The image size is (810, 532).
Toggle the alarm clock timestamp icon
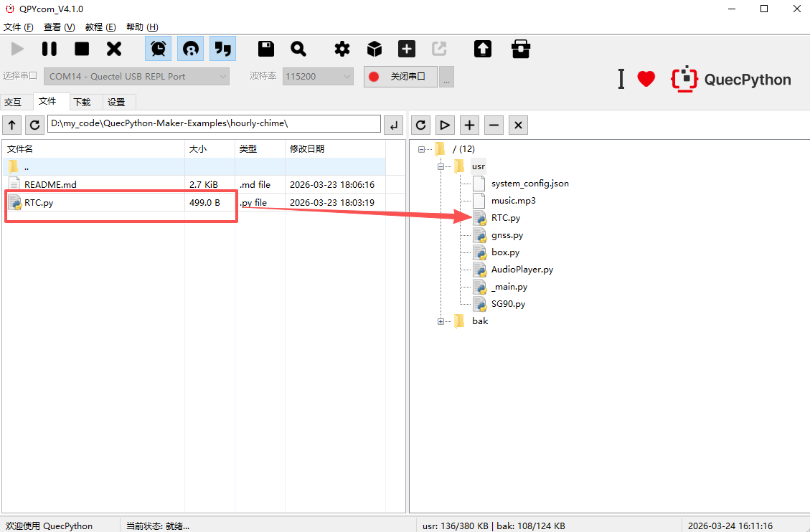pos(158,49)
